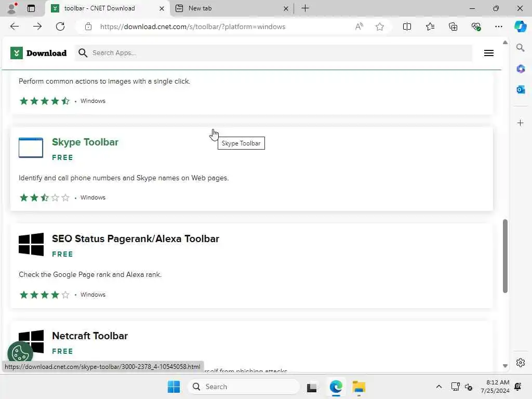This screenshot has height=399, width=532.
Task: Open a new browser tab
Action: pyautogui.click(x=305, y=8)
